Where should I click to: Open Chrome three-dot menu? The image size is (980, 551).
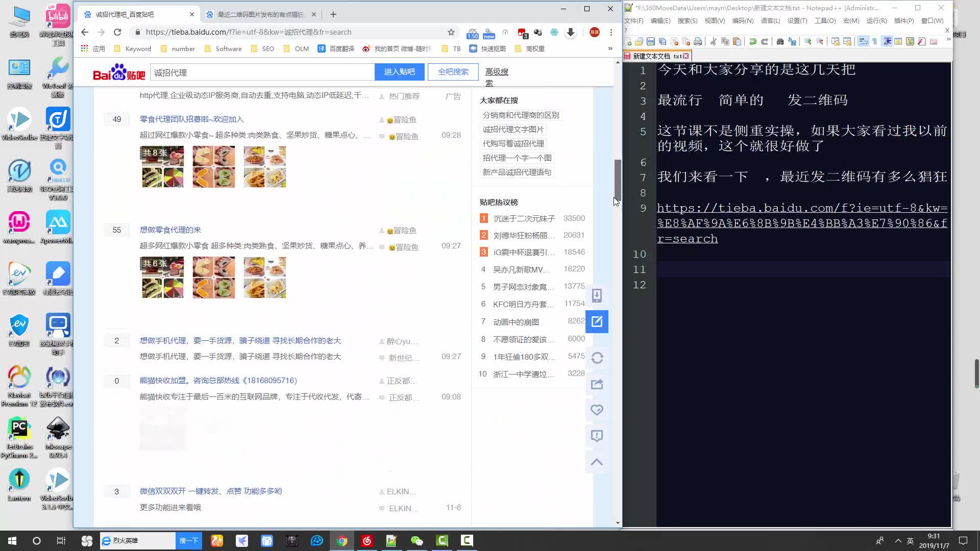[611, 32]
